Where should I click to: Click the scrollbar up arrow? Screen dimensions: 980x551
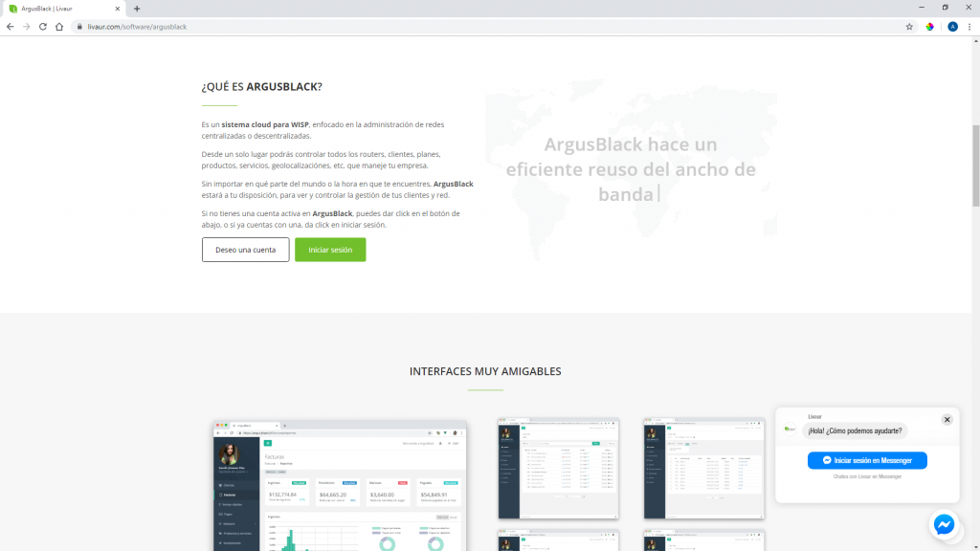pos(975,40)
